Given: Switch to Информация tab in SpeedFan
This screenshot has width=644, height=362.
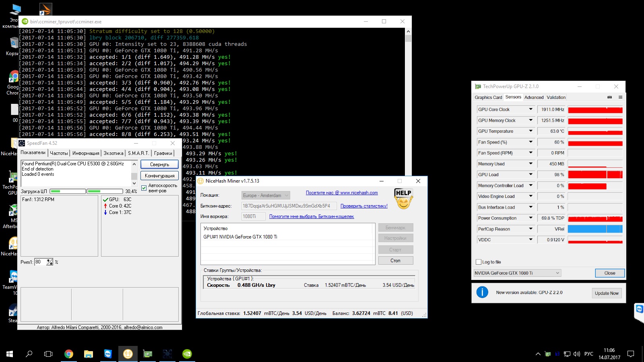Looking at the screenshot, I should point(86,153).
